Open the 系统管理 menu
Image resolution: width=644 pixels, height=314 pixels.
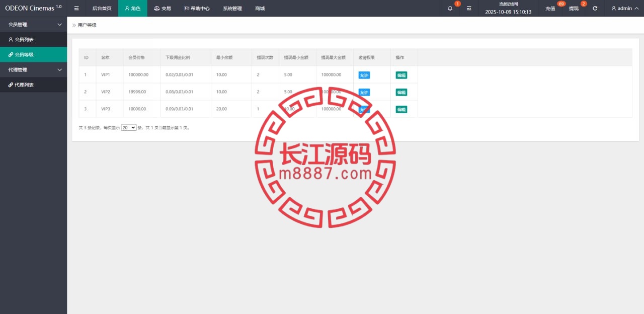tap(232, 9)
